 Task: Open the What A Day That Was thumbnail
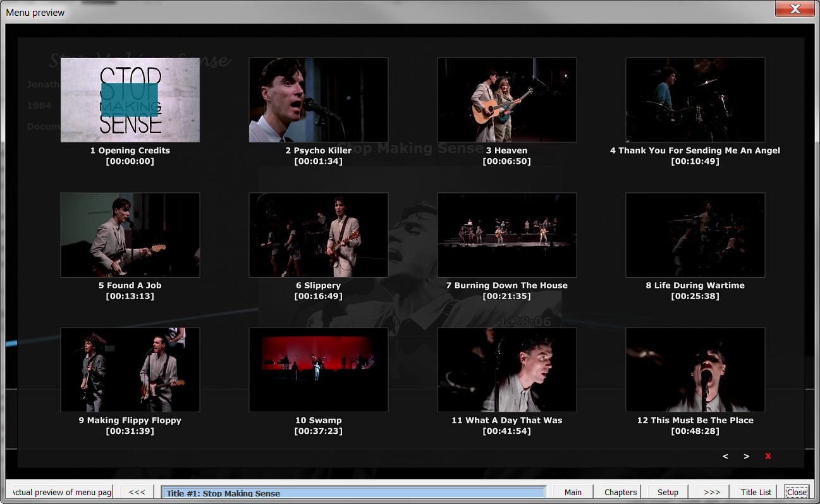507,369
